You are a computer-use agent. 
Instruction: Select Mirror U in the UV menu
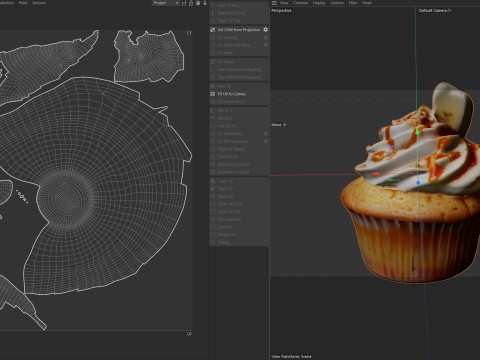[x=225, y=111]
